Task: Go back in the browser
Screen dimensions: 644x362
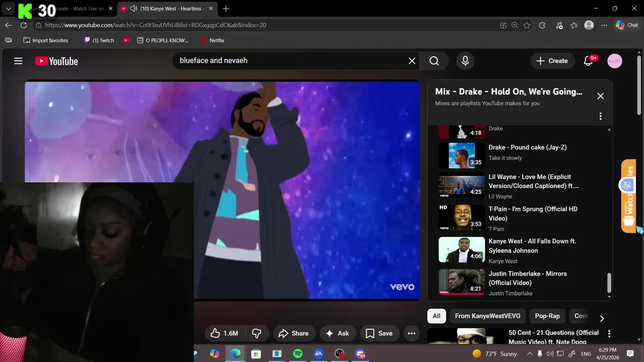Action: tap(9, 25)
